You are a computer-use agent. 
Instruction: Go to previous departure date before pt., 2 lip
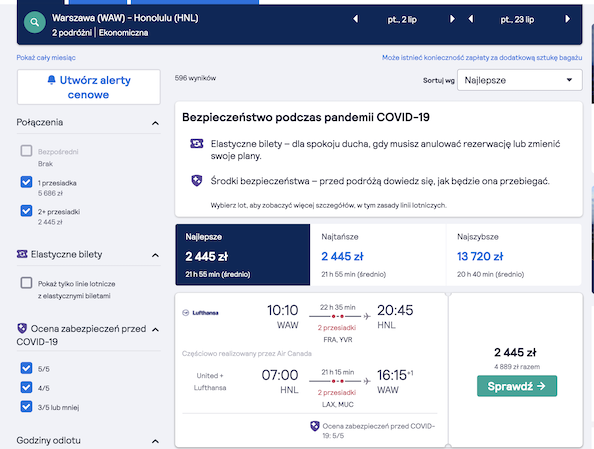[356, 19]
